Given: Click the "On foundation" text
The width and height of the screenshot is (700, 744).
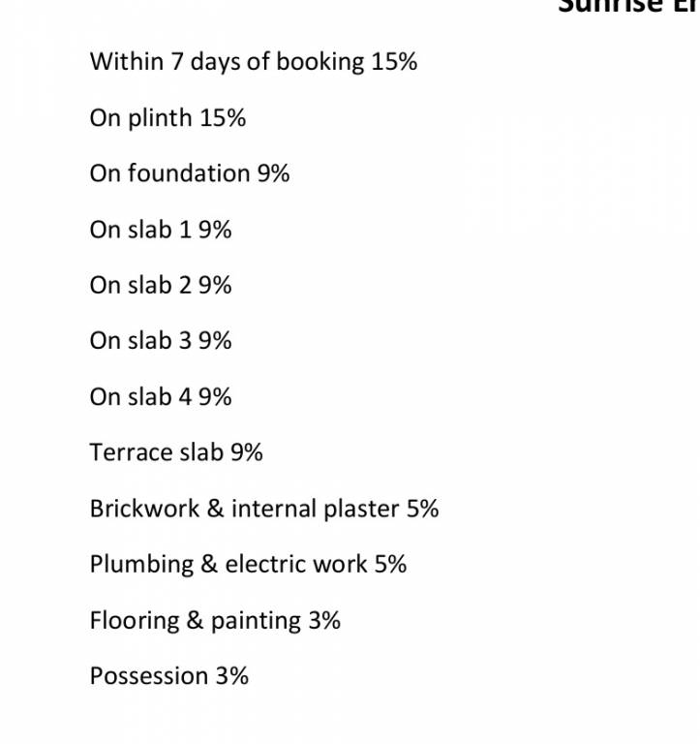Looking at the screenshot, I should [x=169, y=173].
